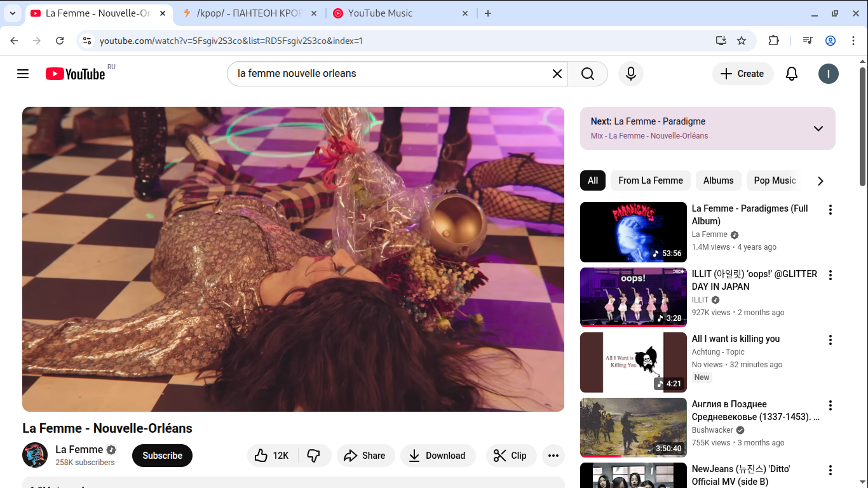Open menu for NewJeans 'Ditto' video
This screenshot has width=868, height=488.
[x=830, y=470]
